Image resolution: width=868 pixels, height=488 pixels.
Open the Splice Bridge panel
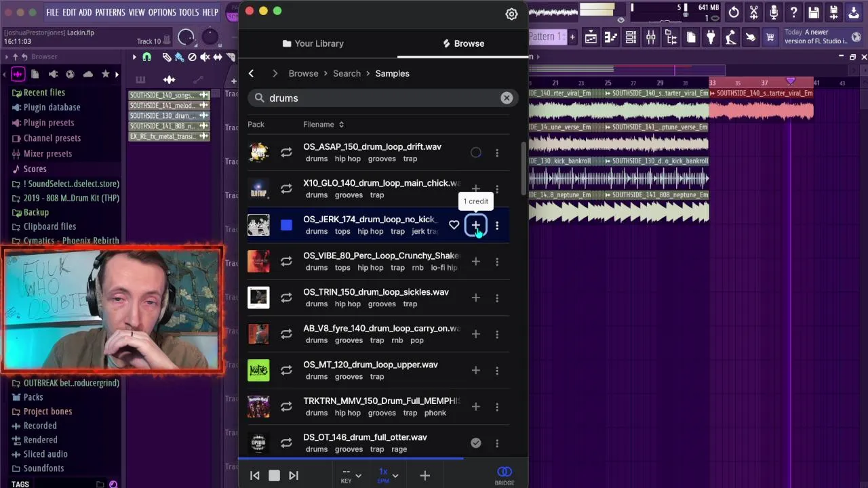pyautogui.click(x=505, y=474)
